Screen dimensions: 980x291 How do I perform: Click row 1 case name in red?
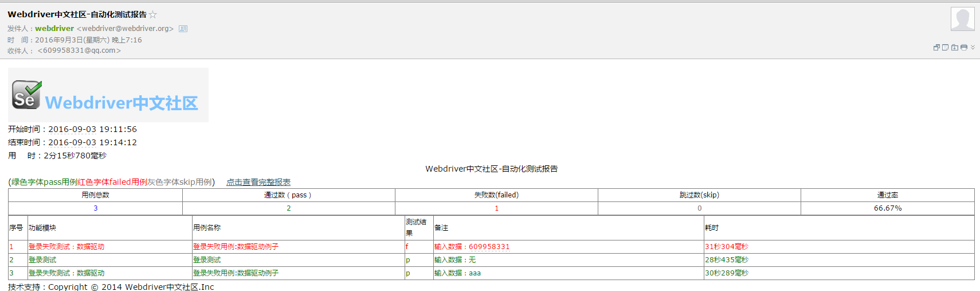236,247
